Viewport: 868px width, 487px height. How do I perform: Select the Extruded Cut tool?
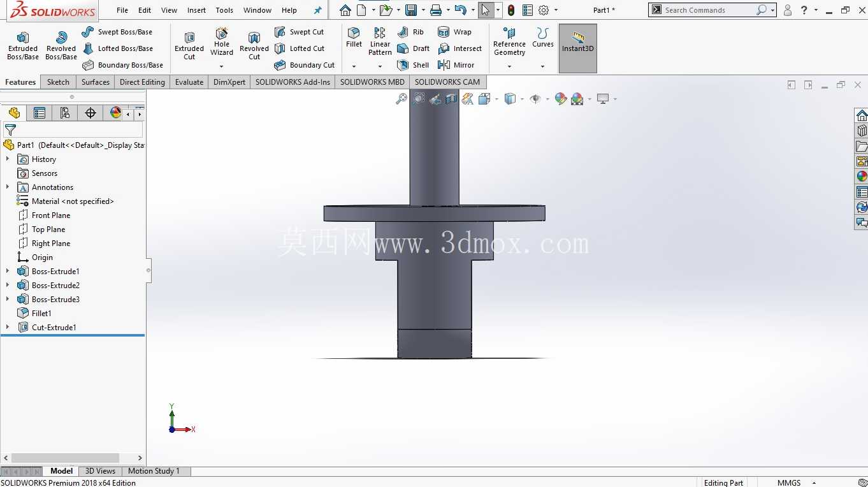(189, 46)
